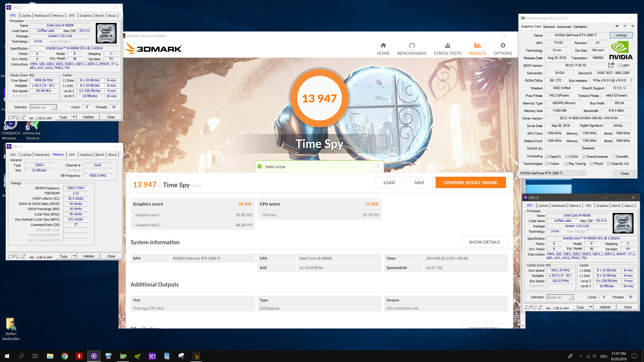Switch to Memory tab in bottom-right CPU-Z
The width and height of the screenshot is (644, 362).
pos(575,206)
